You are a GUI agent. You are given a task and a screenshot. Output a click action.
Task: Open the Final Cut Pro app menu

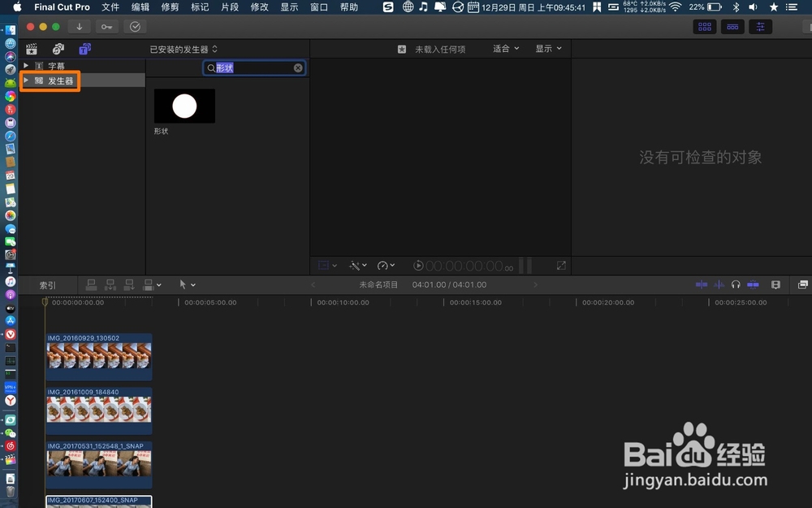[63, 7]
